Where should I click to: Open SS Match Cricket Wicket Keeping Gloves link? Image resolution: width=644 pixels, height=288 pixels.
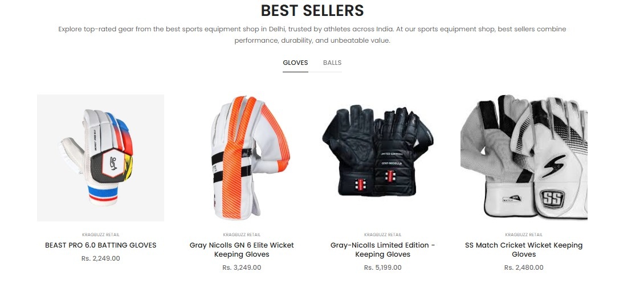click(x=524, y=250)
